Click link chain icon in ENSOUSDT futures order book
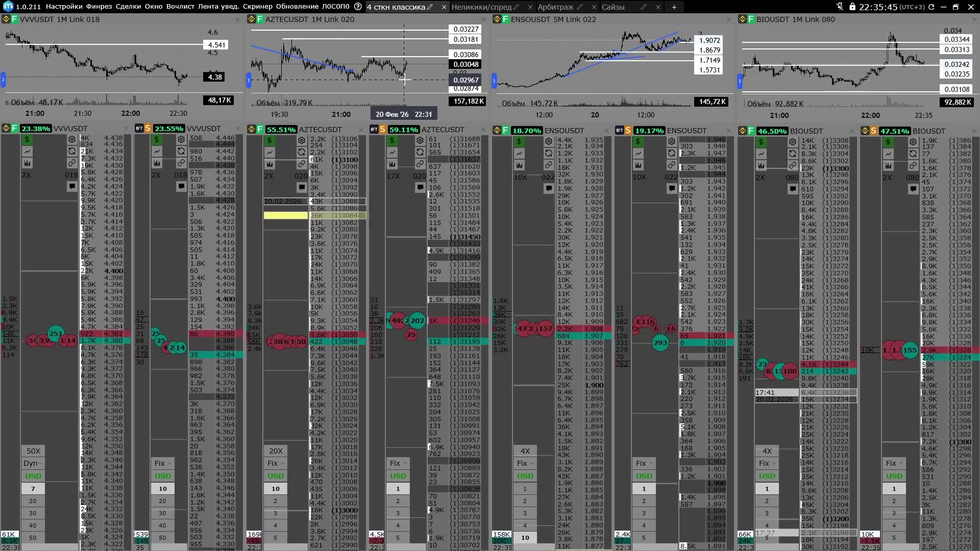Screen dimensions: 980x551 click(548, 165)
